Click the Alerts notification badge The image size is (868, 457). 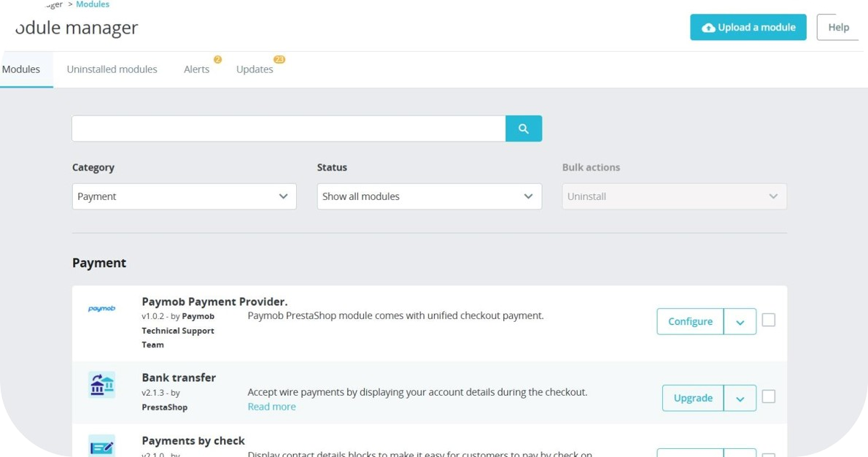click(217, 60)
